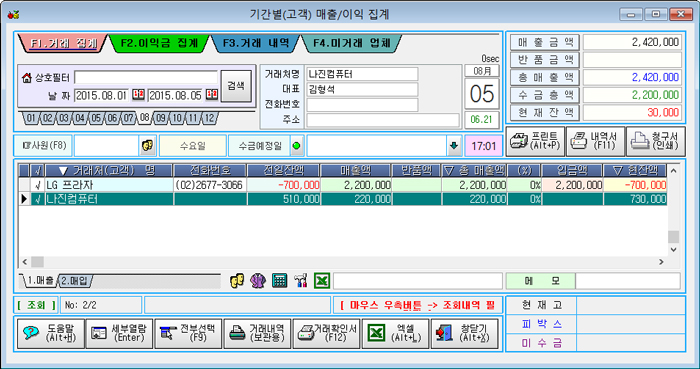Click the masks icon in bottom toolbar
This screenshot has width=700, height=369.
point(237,281)
